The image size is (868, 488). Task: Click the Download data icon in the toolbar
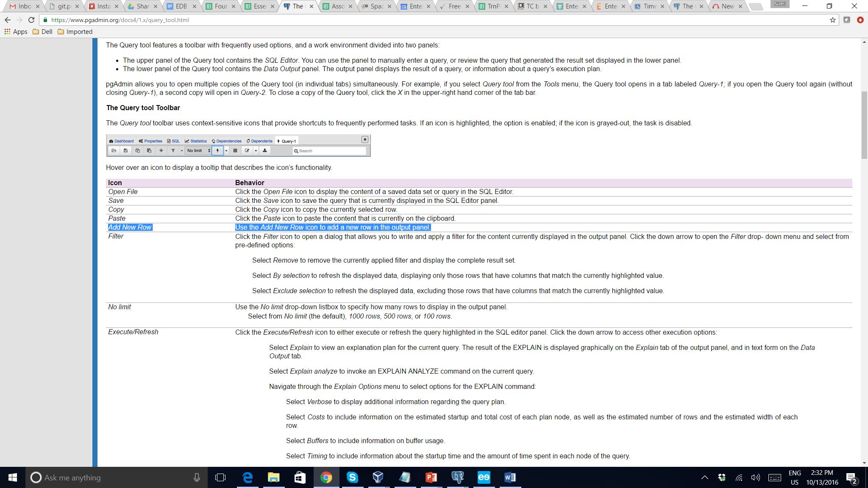click(264, 150)
